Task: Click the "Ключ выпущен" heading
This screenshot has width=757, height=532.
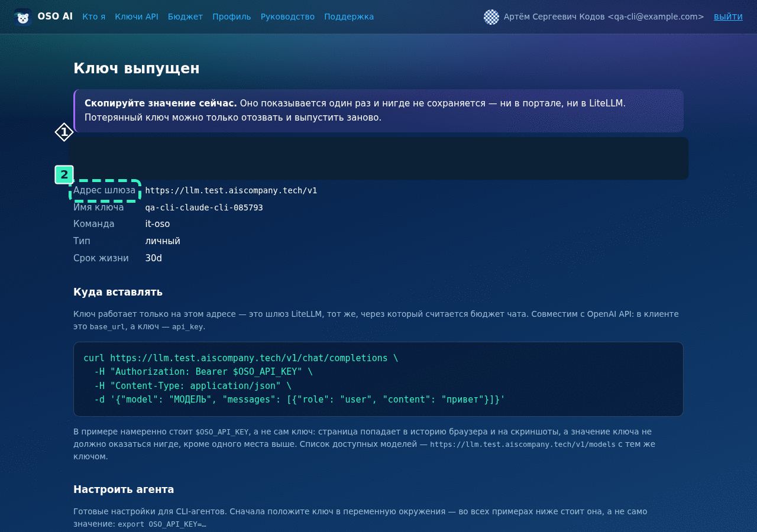Action: [137, 69]
